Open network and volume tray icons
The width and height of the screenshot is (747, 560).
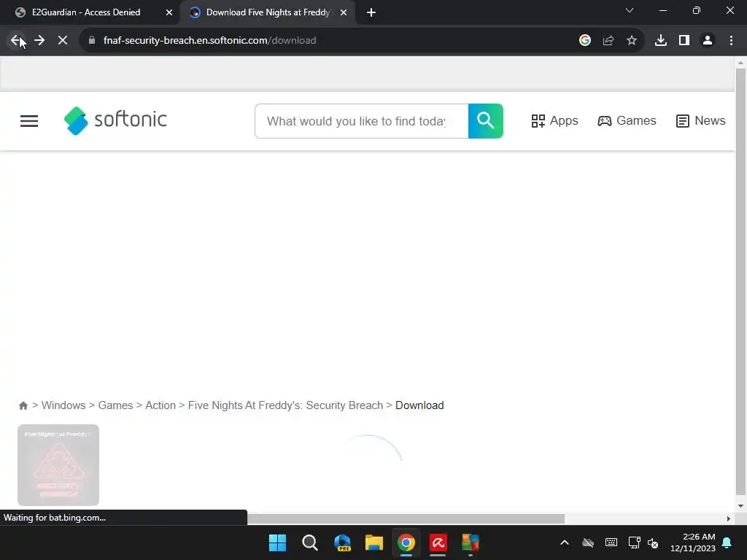pyautogui.click(x=643, y=542)
